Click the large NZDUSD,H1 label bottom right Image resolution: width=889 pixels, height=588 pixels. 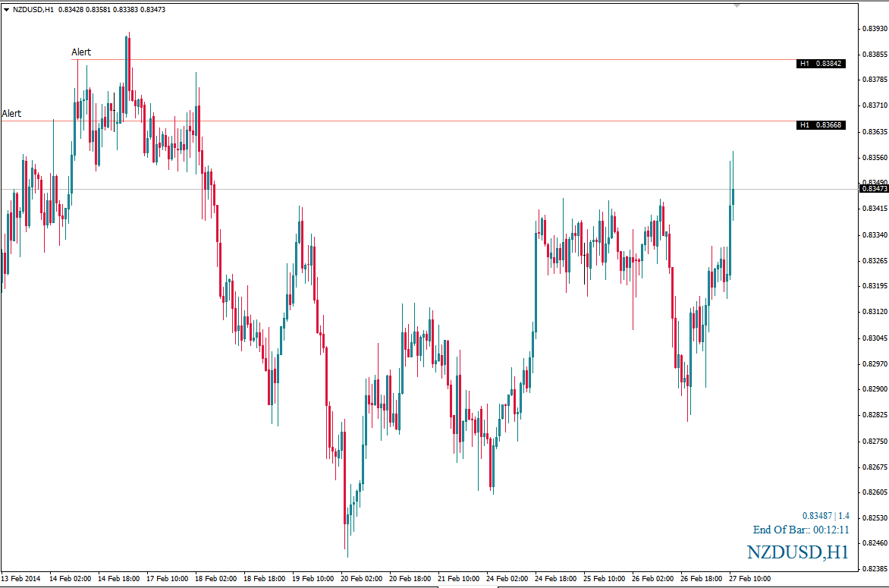[797, 552]
